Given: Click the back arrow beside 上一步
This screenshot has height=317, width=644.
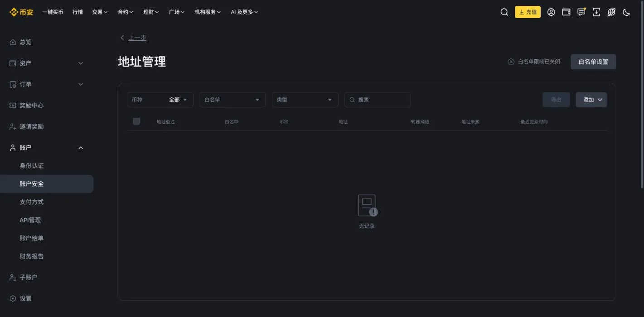Looking at the screenshot, I should (x=122, y=38).
